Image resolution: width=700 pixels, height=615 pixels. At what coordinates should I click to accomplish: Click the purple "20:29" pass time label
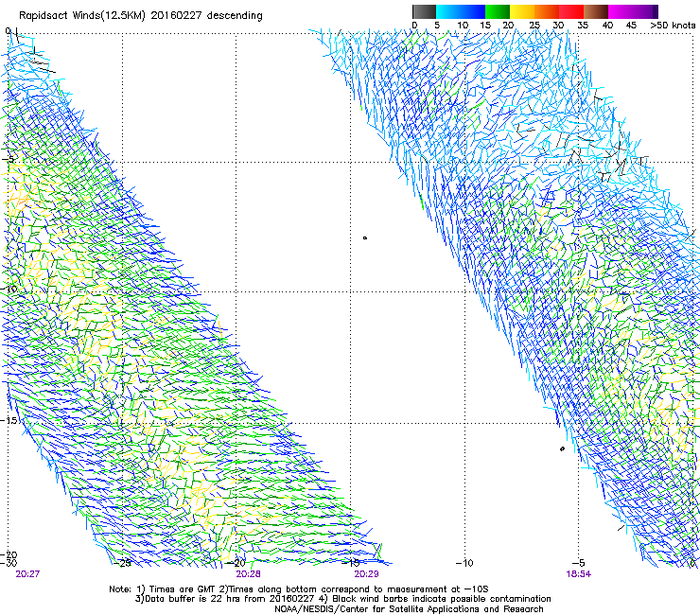pos(366,574)
